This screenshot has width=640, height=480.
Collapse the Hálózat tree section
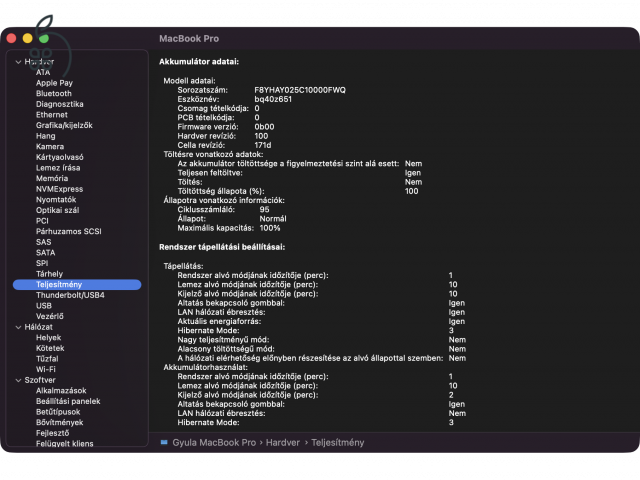[x=18, y=327]
